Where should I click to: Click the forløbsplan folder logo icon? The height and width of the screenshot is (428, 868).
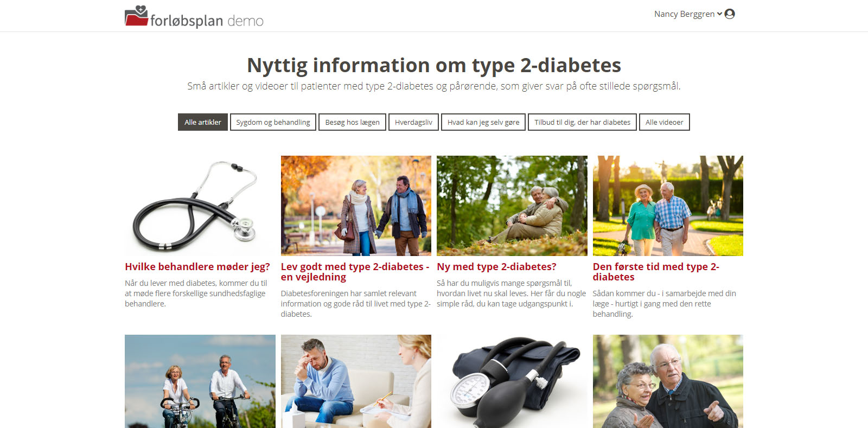pyautogui.click(x=136, y=16)
